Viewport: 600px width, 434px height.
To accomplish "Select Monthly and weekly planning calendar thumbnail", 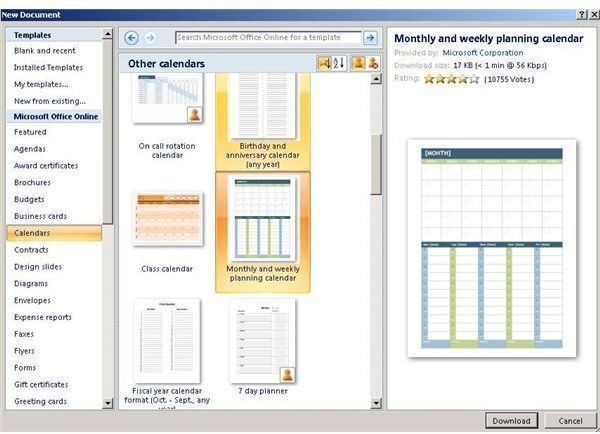I will tap(263, 219).
